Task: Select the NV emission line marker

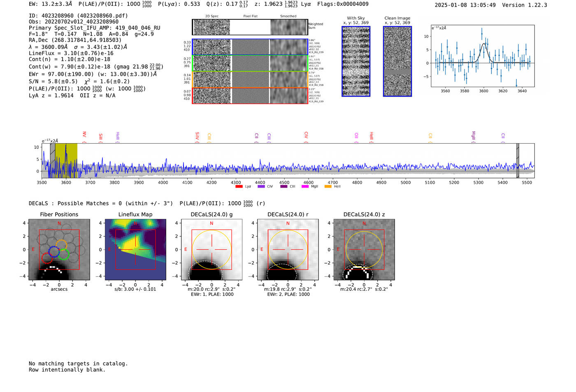Action: pyautogui.click(x=84, y=137)
